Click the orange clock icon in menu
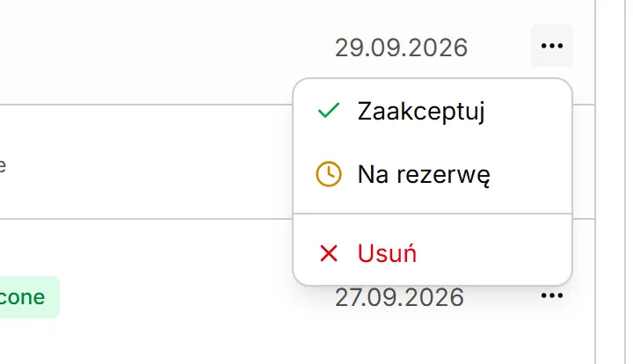Image resolution: width=633 pixels, height=364 pixels. [x=329, y=174]
